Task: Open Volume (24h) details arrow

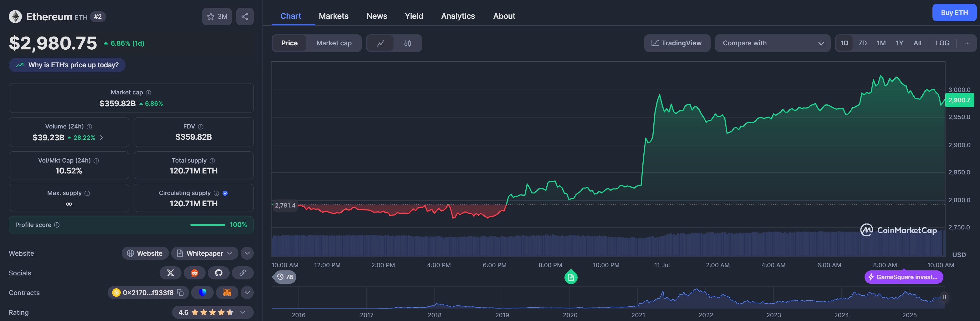Action: tap(102, 138)
